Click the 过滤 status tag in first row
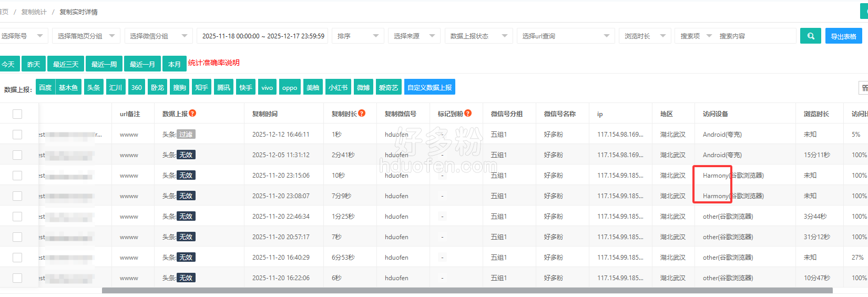 [x=186, y=135]
